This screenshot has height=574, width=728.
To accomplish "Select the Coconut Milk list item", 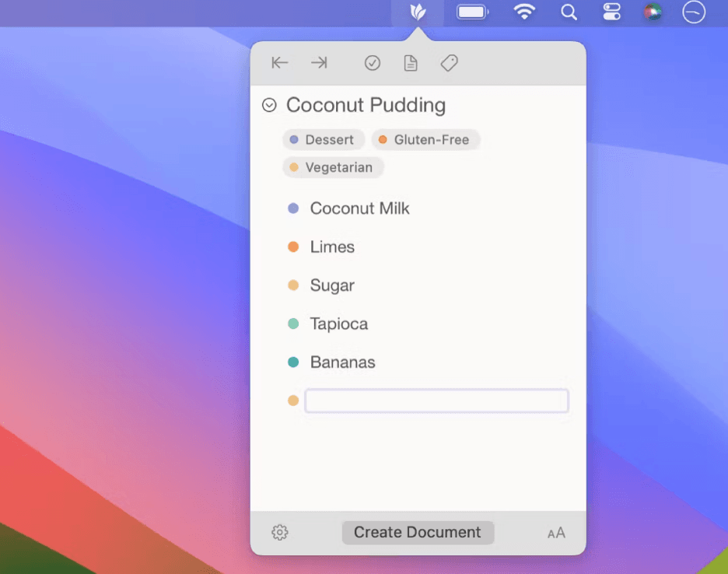I will coord(359,208).
